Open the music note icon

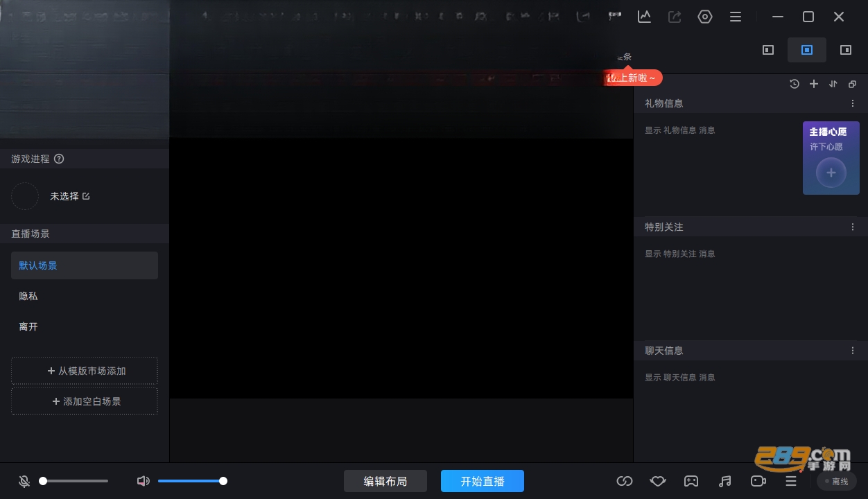tap(724, 481)
